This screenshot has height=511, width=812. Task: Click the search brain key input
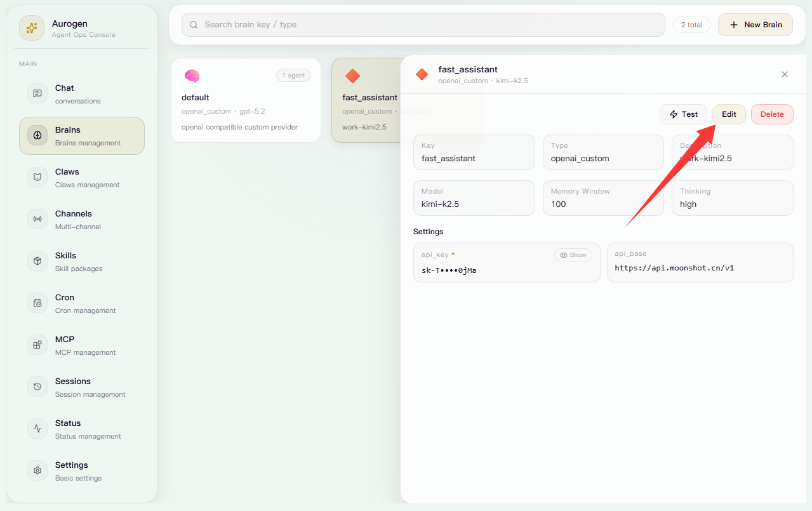(x=423, y=25)
